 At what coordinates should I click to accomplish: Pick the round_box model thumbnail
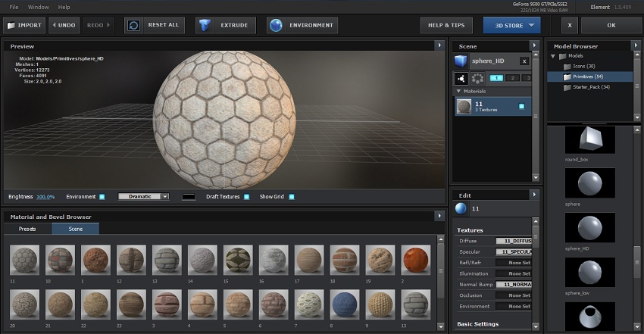click(590, 140)
